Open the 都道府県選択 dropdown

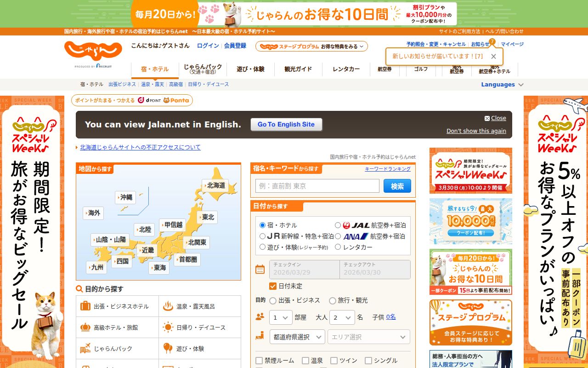pos(297,337)
